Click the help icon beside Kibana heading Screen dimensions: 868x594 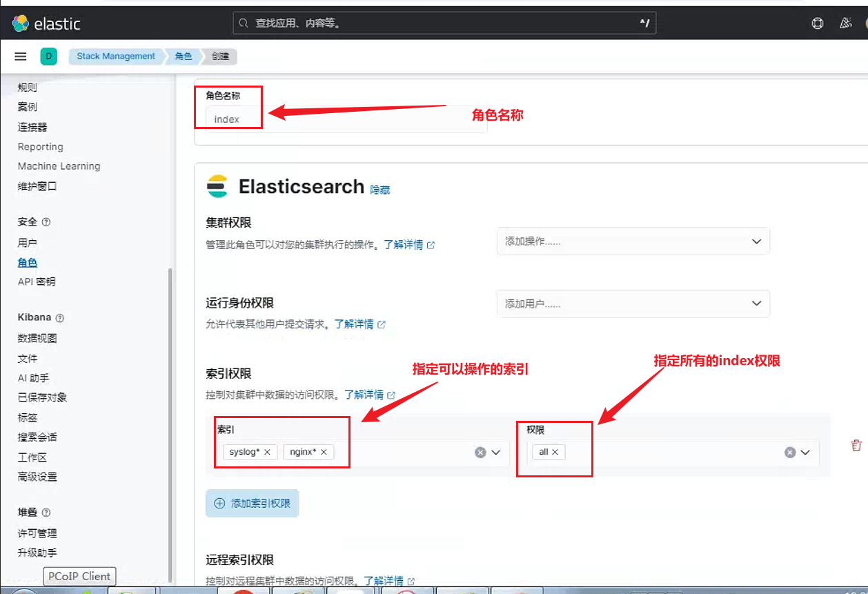click(x=59, y=318)
